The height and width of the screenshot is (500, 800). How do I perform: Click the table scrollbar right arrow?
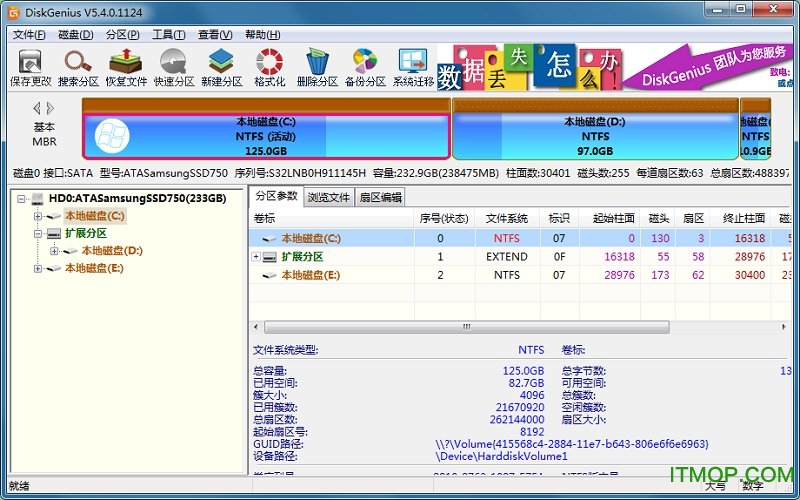[784, 327]
